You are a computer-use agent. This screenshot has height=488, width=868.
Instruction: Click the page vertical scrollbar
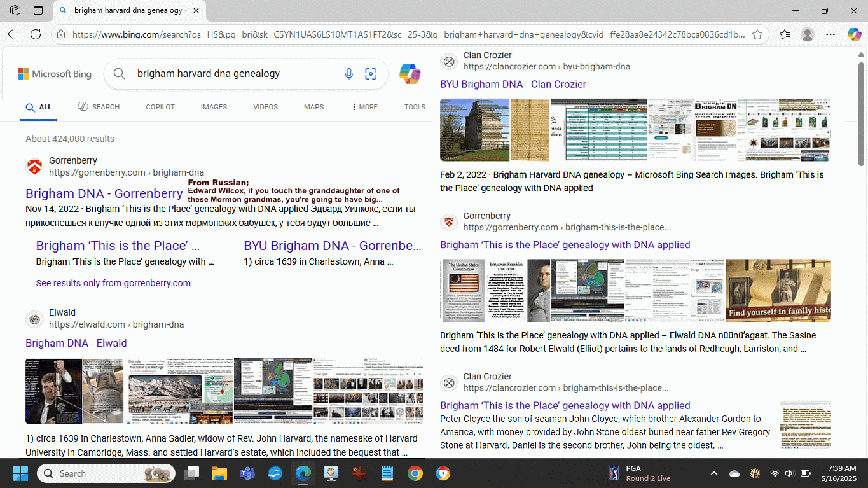(x=862, y=115)
